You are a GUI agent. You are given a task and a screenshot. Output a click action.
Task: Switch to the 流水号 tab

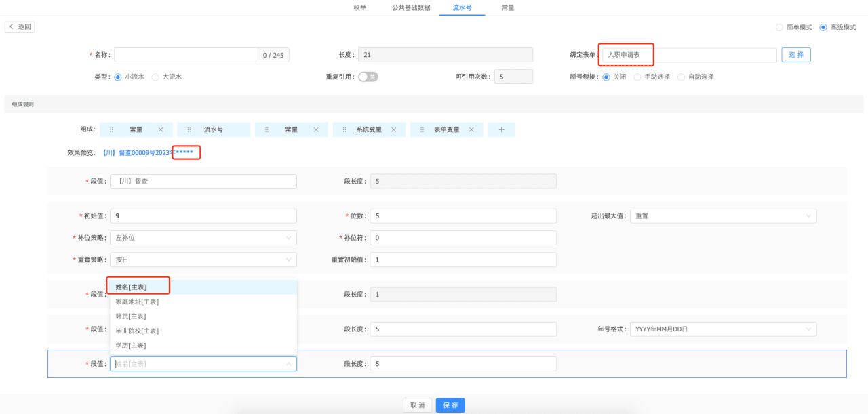point(462,7)
